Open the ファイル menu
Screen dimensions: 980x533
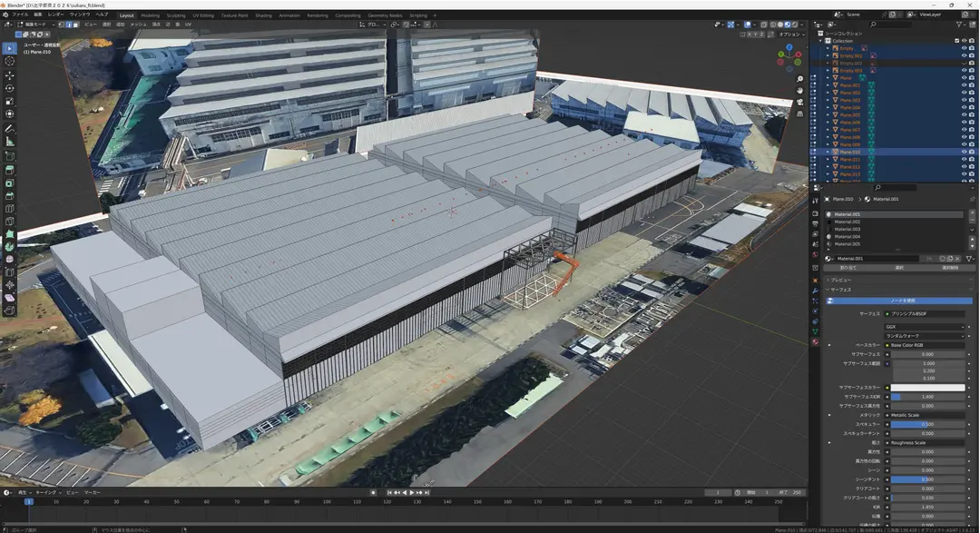coord(19,15)
